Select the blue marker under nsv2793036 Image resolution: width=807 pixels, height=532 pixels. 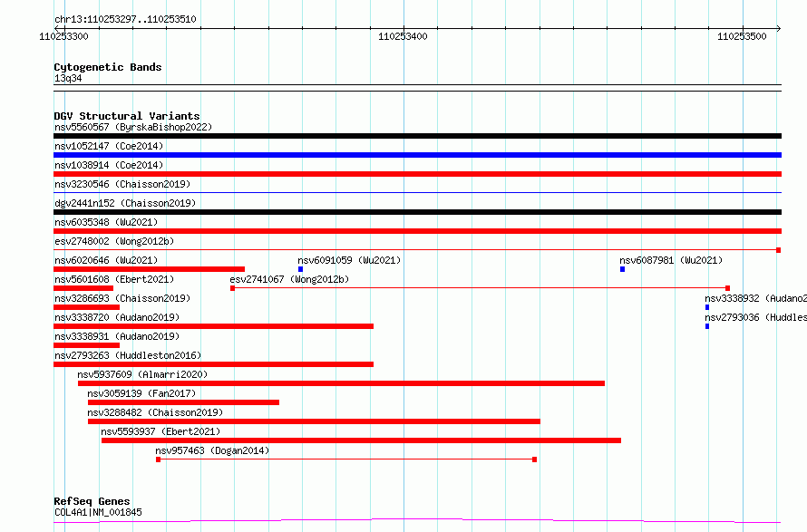click(x=707, y=326)
